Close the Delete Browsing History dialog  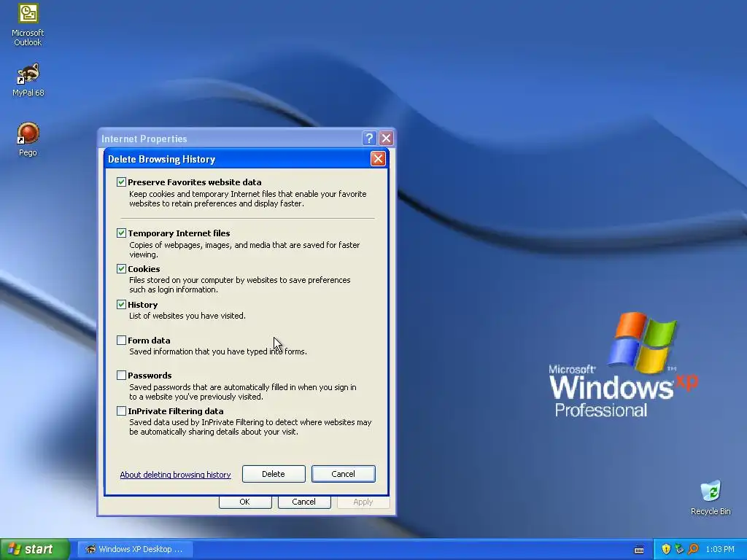click(378, 158)
